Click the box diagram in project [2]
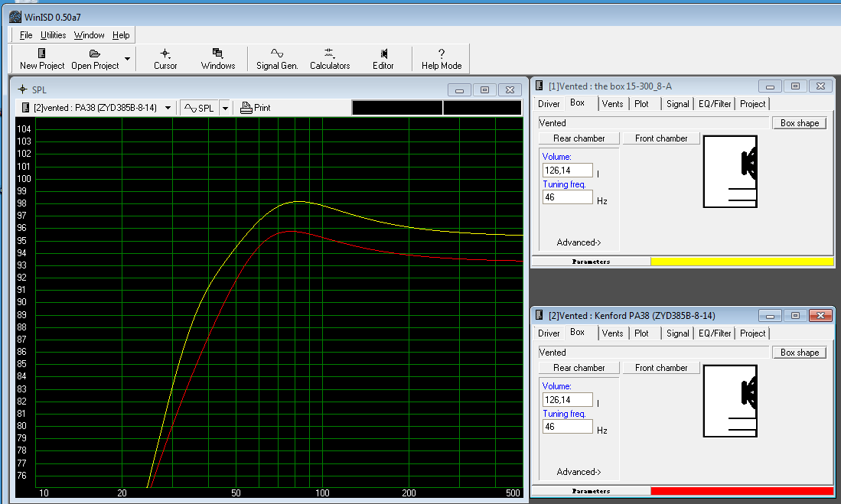Image resolution: width=841 pixels, height=504 pixels. point(730,401)
